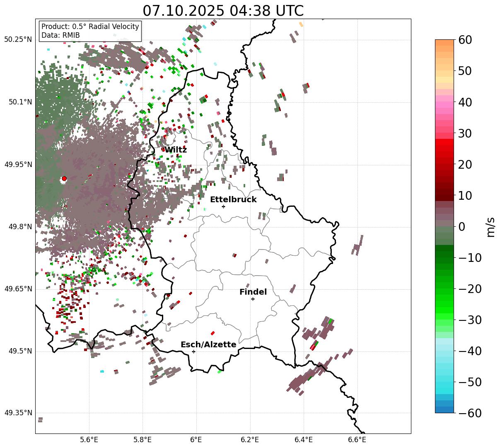Image resolution: width=500 pixels, height=448 pixels.
Task: Click the 49.5°N latitude label
Action: coord(20,351)
